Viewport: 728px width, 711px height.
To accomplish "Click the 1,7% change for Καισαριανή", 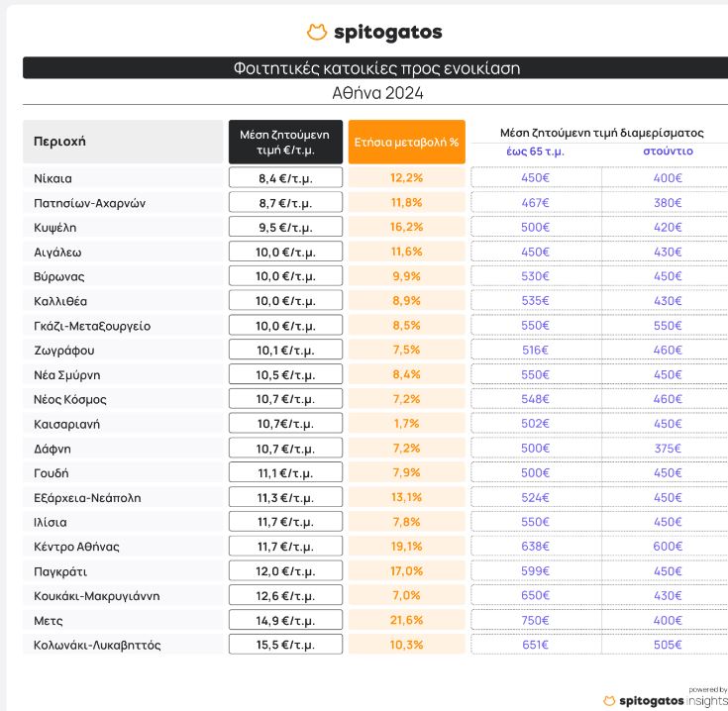I will (x=406, y=424).
